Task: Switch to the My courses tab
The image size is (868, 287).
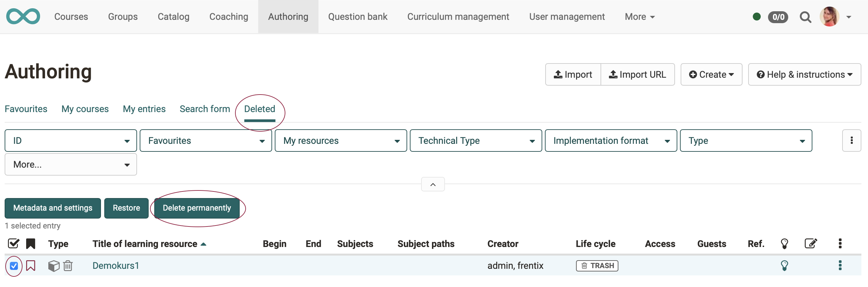Action: pos(85,109)
